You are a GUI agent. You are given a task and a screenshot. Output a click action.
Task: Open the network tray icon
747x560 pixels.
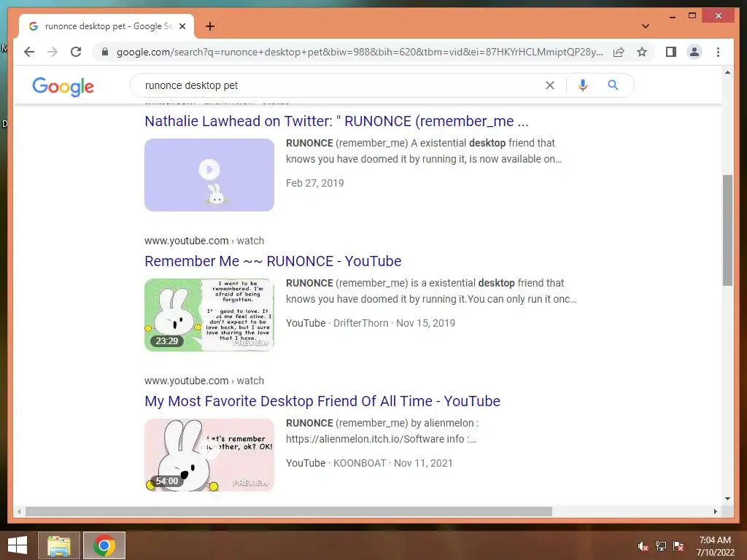(x=661, y=546)
